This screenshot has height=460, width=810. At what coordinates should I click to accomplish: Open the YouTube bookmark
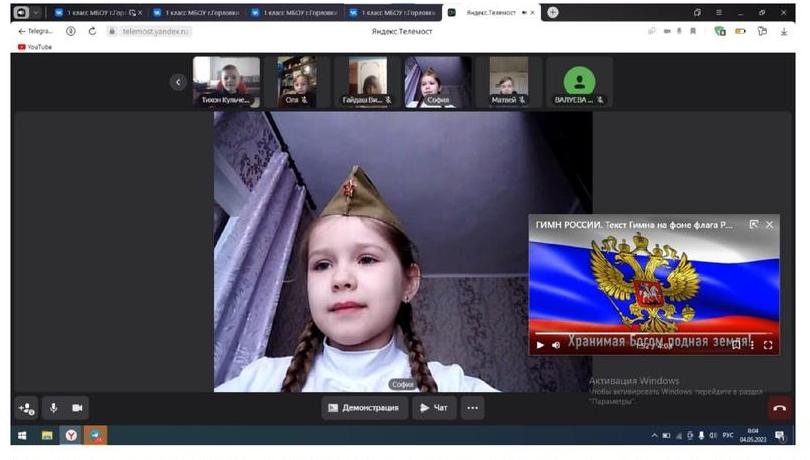(x=35, y=47)
